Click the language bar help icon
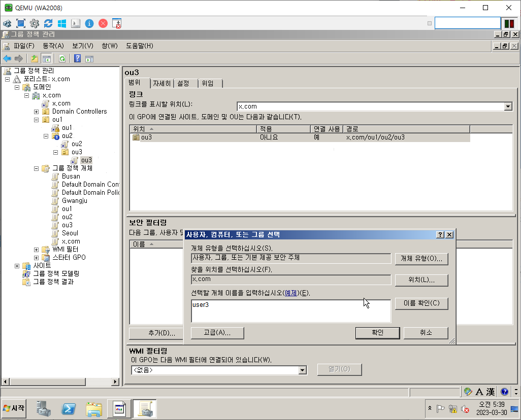Viewport: 521px width, 420px height. coord(504,392)
